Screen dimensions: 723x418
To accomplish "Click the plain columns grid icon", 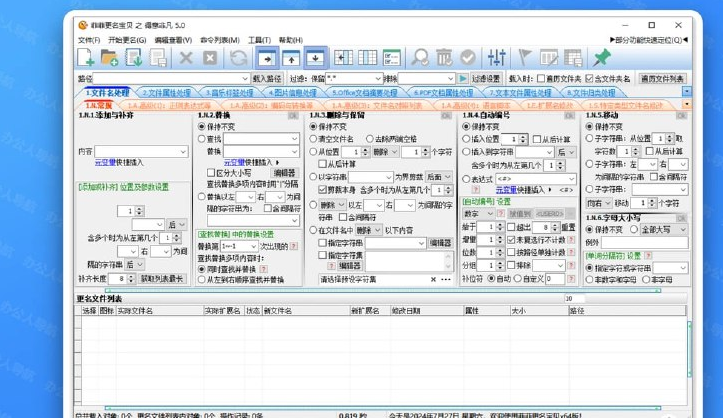I will pos(367,58).
